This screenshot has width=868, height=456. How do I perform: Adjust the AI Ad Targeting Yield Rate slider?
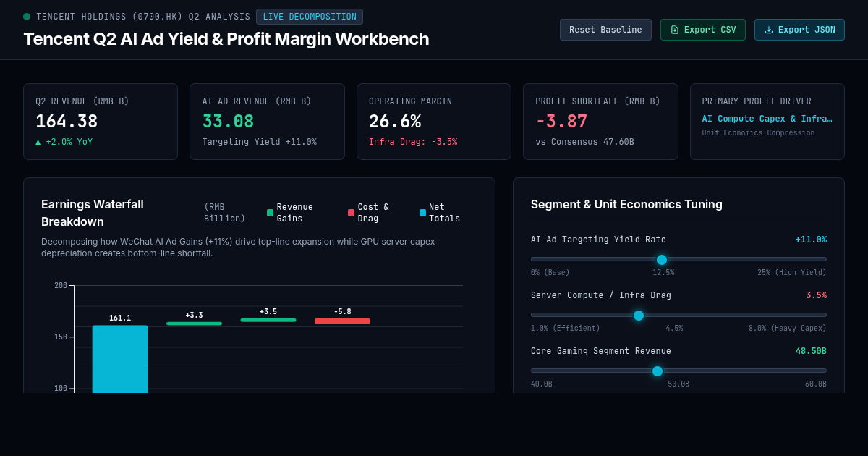(678, 259)
